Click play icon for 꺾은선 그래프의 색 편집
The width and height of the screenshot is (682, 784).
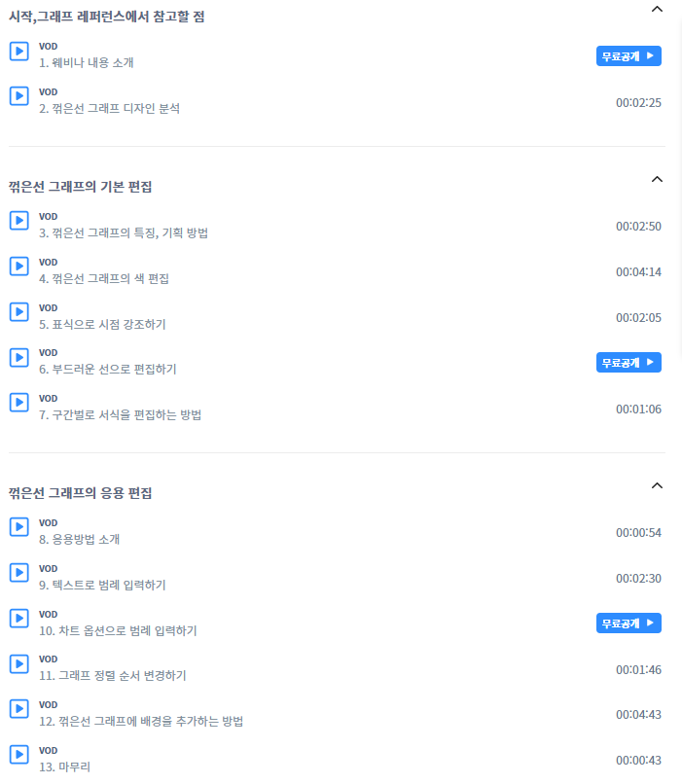click(x=19, y=266)
